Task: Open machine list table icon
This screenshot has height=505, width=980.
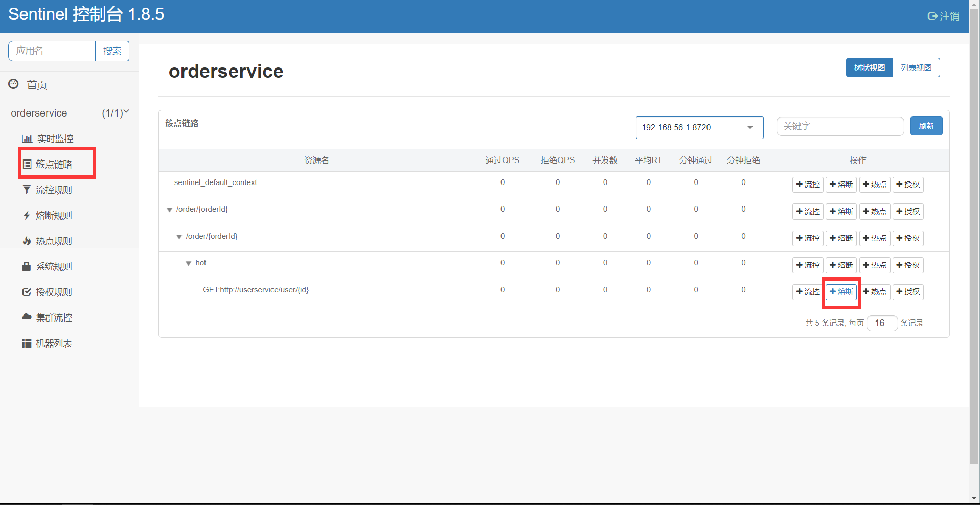Action: pyautogui.click(x=27, y=343)
